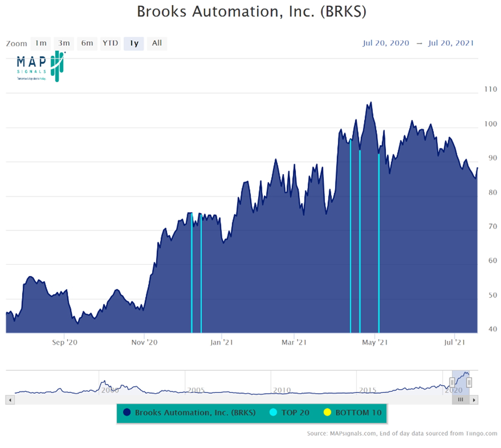Click the 100 price axis label
The width and height of the screenshot is (501, 448).
tap(491, 124)
